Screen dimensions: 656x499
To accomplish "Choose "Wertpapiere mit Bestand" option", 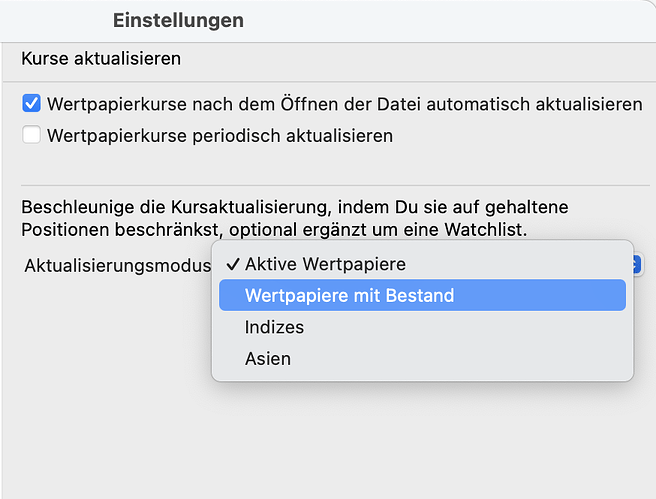I will (x=349, y=295).
